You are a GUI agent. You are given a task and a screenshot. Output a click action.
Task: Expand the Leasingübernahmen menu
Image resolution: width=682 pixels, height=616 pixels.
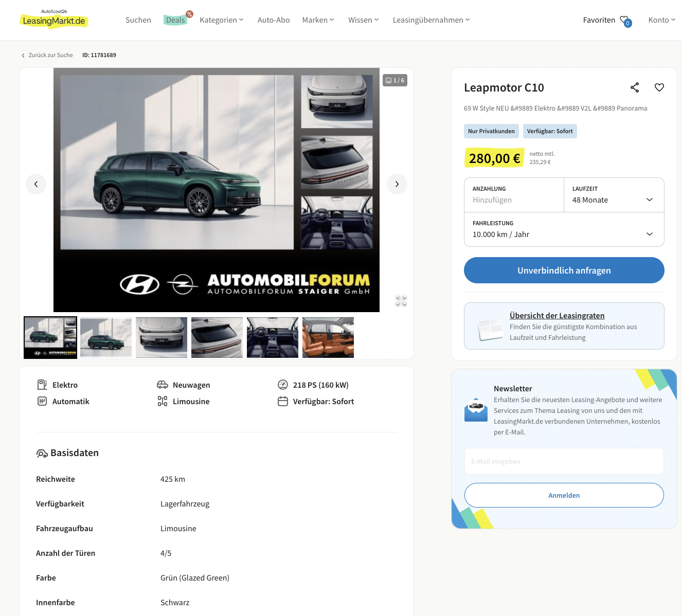coord(432,20)
